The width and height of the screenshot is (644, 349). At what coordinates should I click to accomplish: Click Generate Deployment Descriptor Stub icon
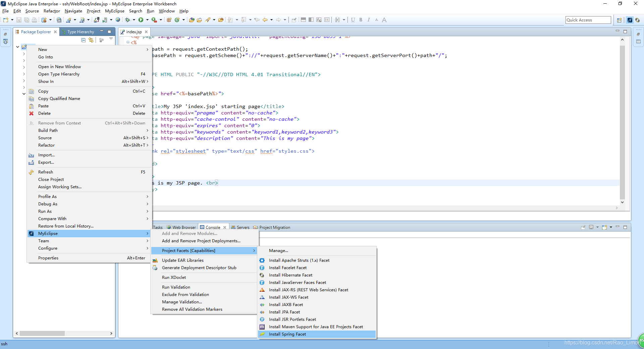pos(155,267)
